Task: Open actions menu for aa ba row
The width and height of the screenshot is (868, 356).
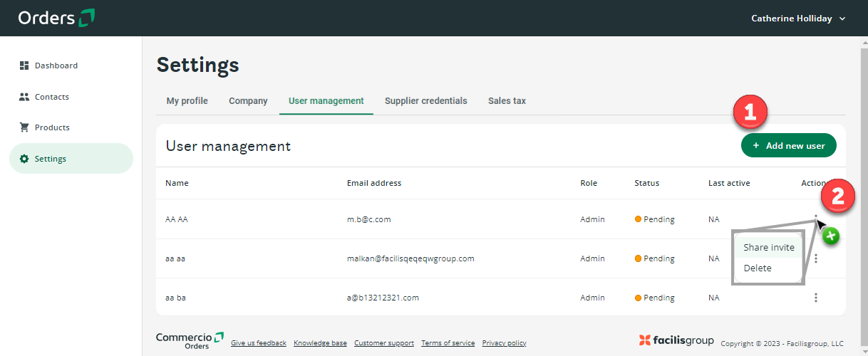Action: 816,298
